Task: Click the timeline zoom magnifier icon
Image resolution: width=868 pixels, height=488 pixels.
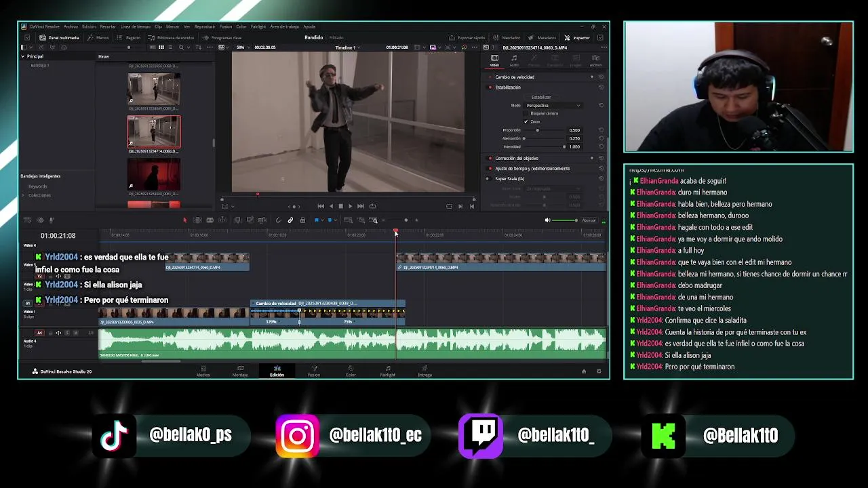Action: pyautogui.click(x=374, y=220)
